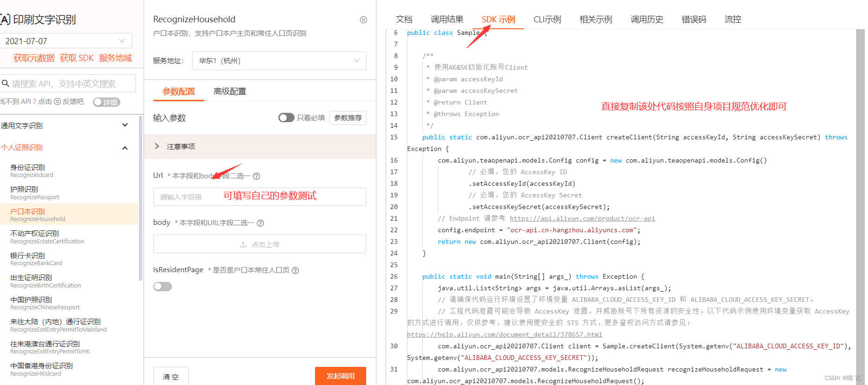Open the help.aliyun.com document_detail link in code
Viewport: 868px width, 385px height.
505,334
